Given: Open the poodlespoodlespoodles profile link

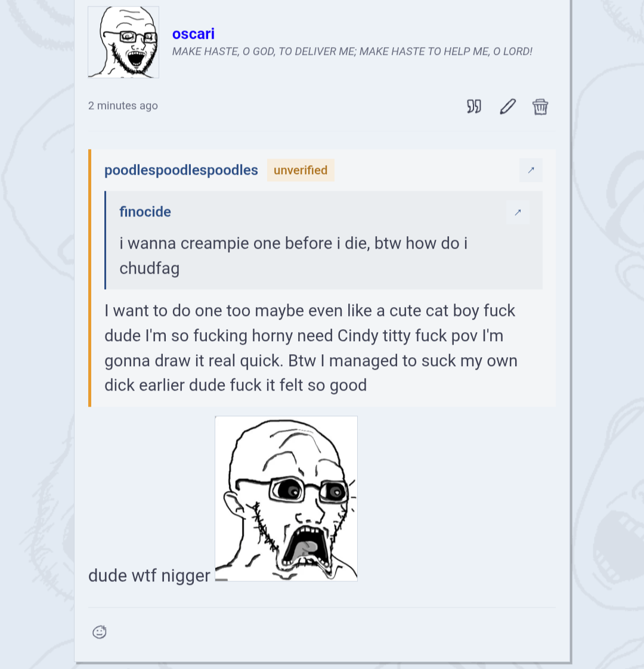Looking at the screenshot, I should (181, 170).
